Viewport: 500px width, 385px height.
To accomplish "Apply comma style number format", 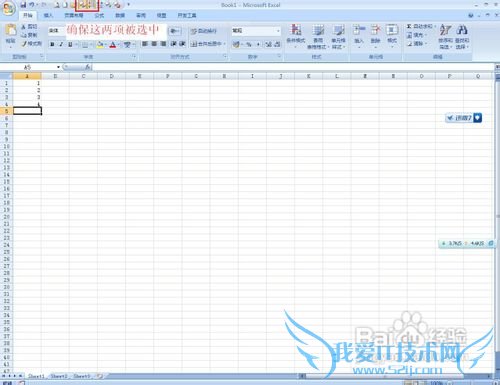I will (258, 44).
